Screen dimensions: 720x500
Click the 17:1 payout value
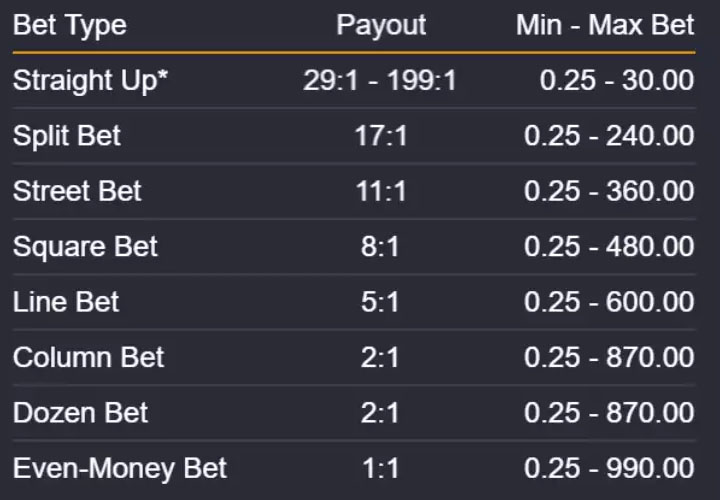(381, 136)
